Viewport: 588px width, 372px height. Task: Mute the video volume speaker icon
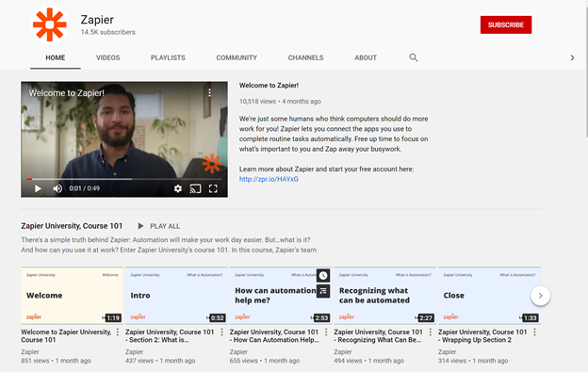pos(57,188)
